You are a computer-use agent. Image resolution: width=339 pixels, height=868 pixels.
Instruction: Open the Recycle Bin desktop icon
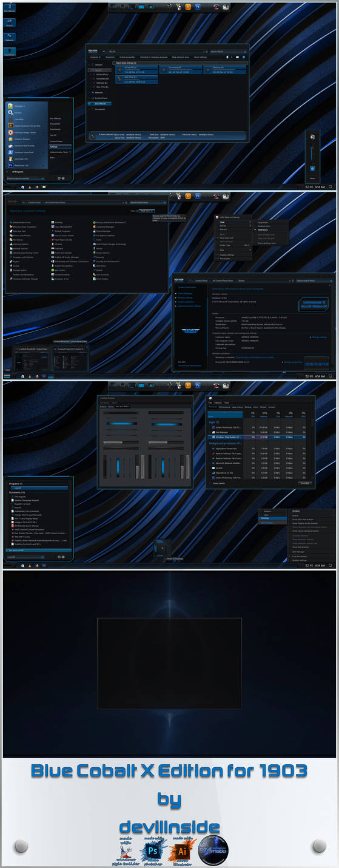click(9, 52)
